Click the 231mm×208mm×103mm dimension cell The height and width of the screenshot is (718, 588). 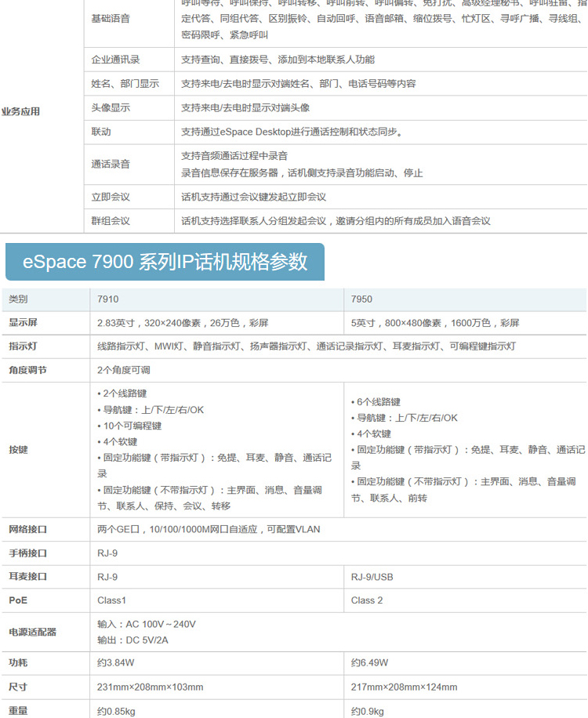pyautogui.click(x=150, y=687)
